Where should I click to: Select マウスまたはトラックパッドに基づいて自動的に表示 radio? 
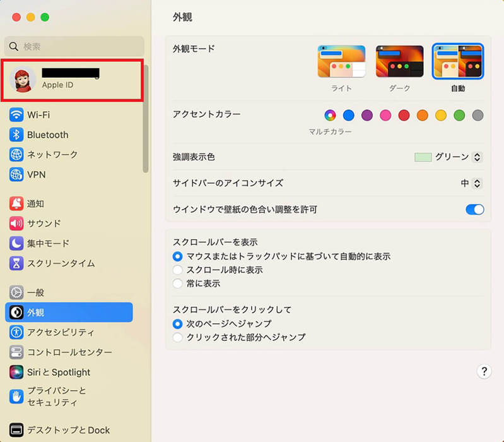(x=177, y=256)
